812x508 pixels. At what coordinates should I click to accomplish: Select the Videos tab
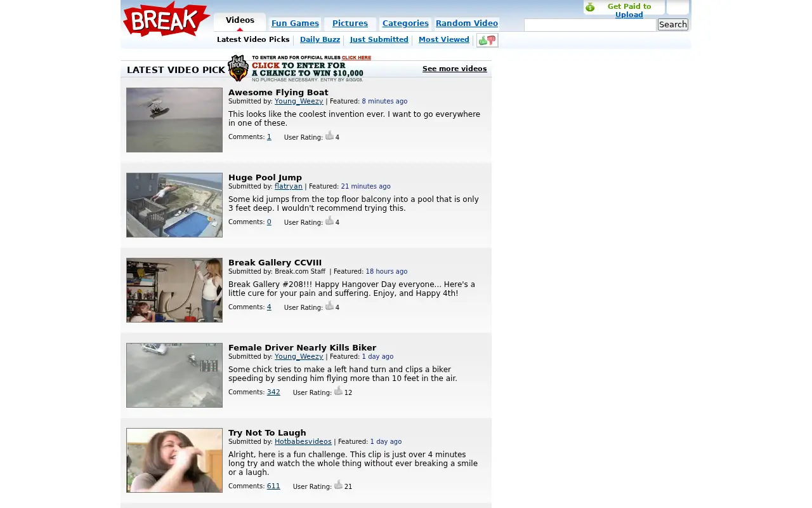(x=240, y=20)
